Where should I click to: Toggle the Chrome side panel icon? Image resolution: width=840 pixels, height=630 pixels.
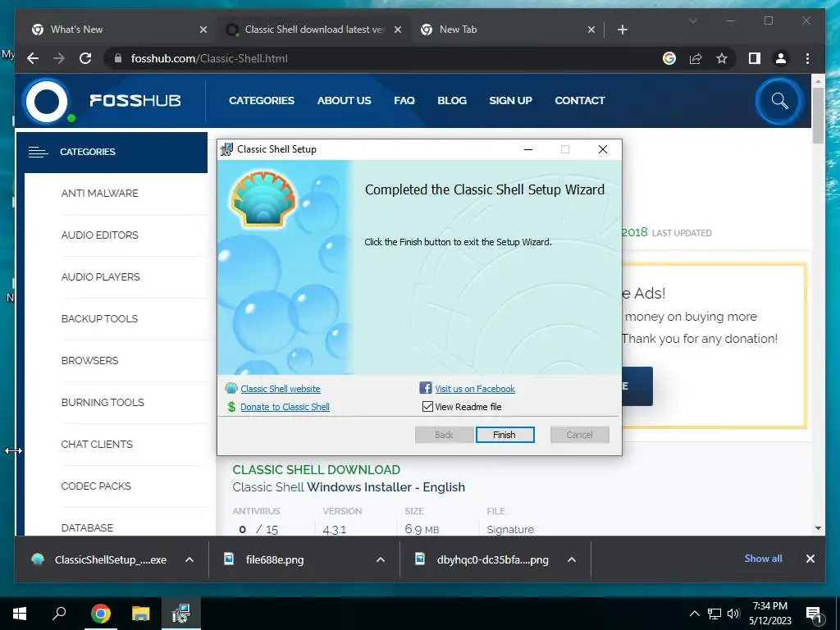click(755, 58)
